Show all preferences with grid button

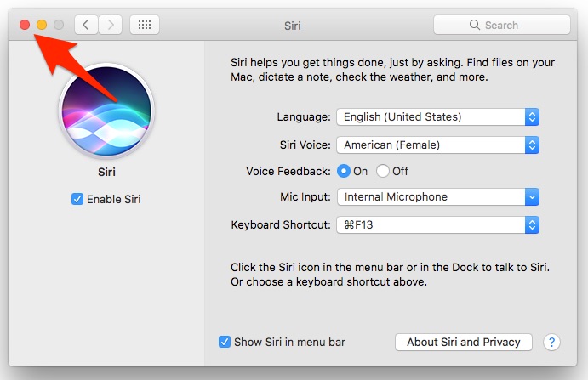tap(145, 25)
